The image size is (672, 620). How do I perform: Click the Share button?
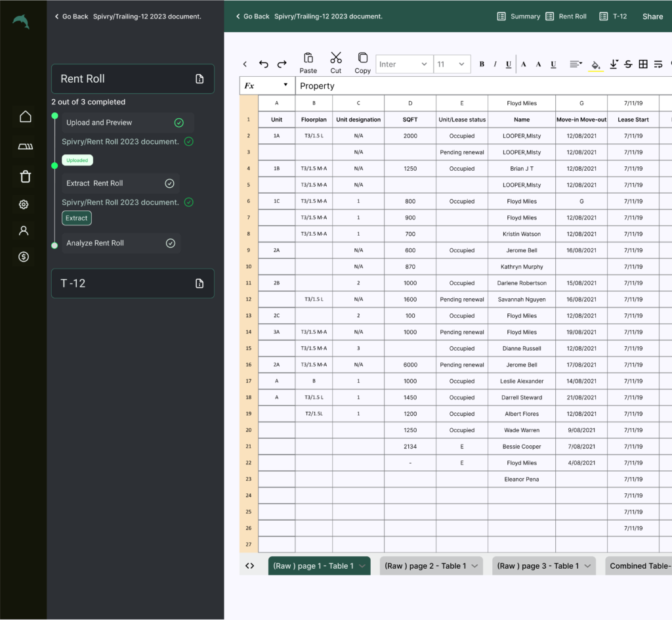tap(652, 16)
